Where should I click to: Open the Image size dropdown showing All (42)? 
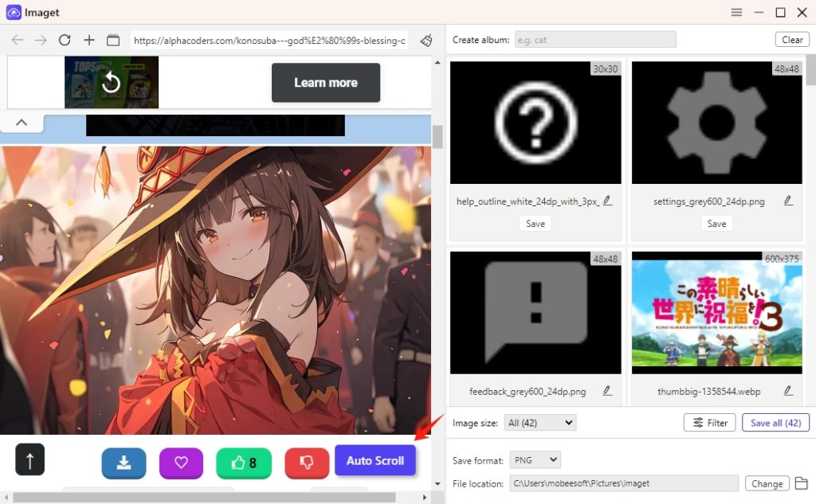[539, 423]
